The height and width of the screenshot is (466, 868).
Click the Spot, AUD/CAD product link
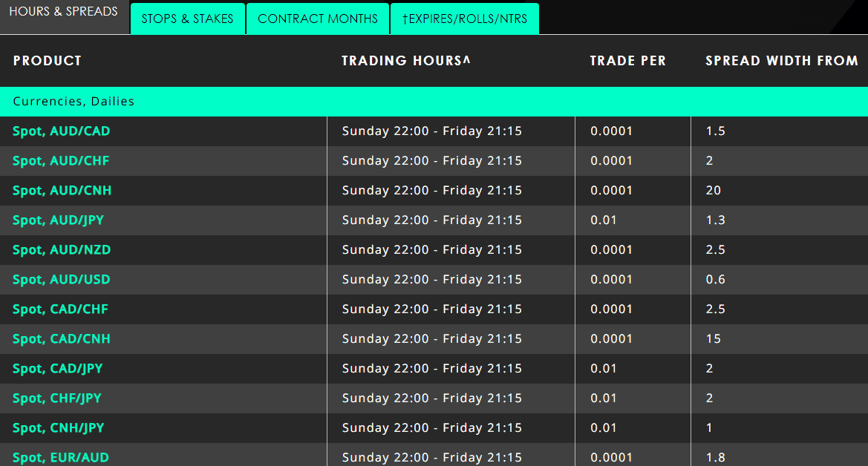[x=62, y=131]
